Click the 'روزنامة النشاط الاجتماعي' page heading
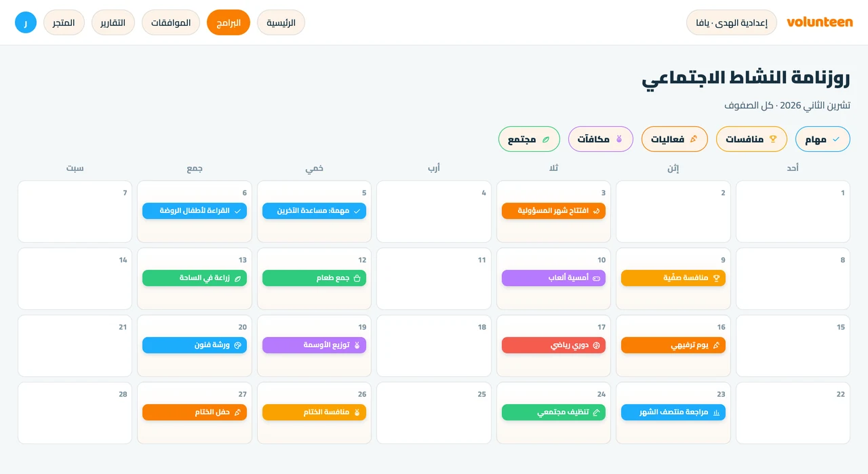Screen dimensions: 868x474 click(746, 78)
